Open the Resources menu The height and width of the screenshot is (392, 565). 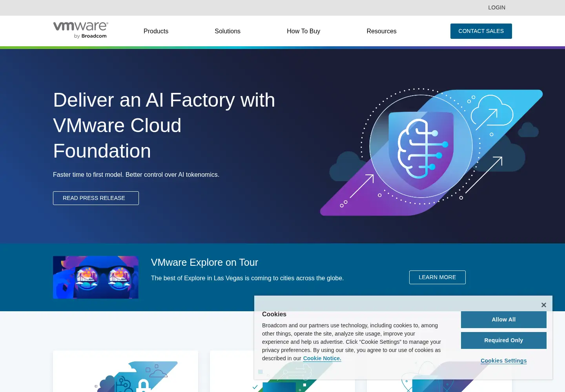[381, 31]
